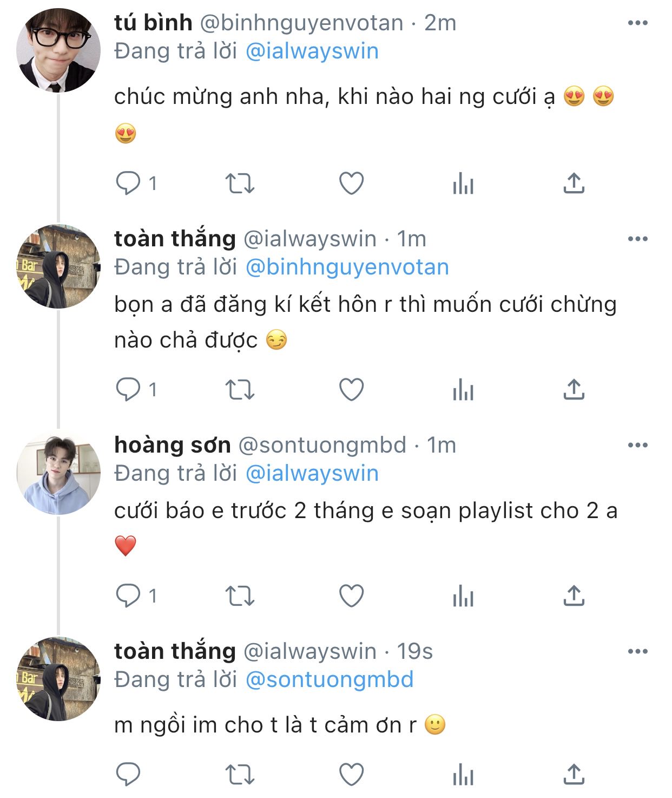Image resolution: width=672 pixels, height=798 pixels.
Task: Open hoàng sơn's profile via display name
Action: (172, 445)
